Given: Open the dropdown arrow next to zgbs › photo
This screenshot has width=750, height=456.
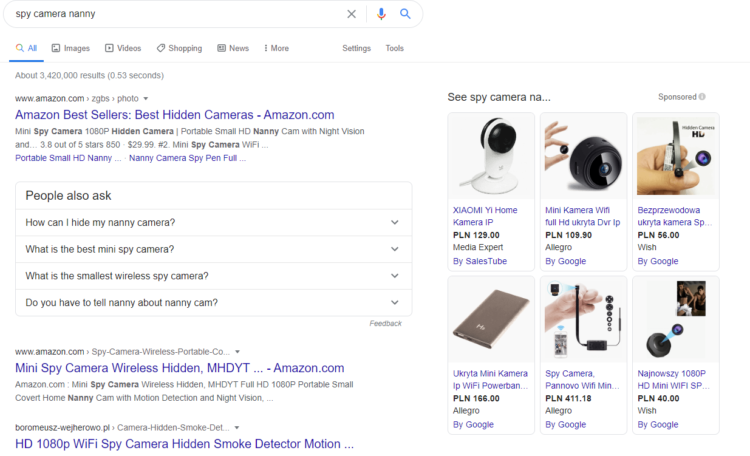Looking at the screenshot, I should click(x=146, y=99).
